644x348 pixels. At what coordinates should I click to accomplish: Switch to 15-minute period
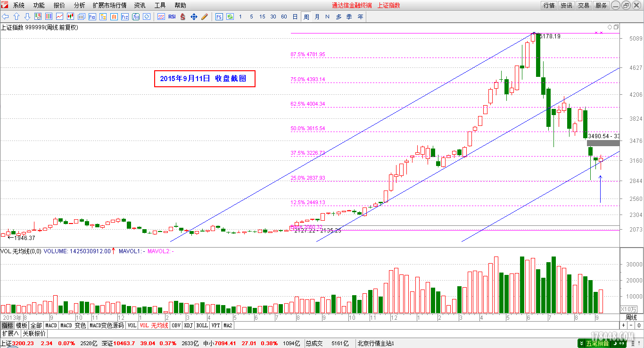point(262,17)
